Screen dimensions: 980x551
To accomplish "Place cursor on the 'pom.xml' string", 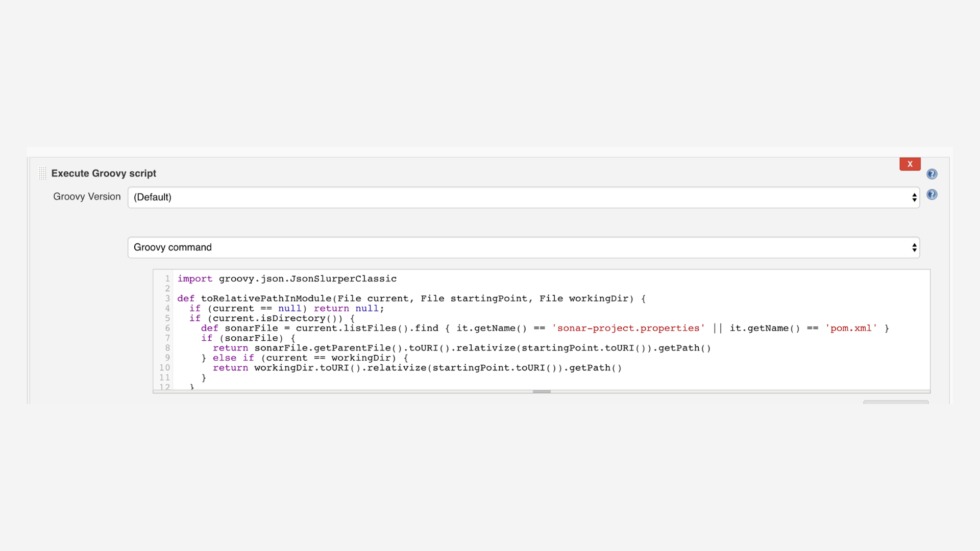I will (851, 328).
